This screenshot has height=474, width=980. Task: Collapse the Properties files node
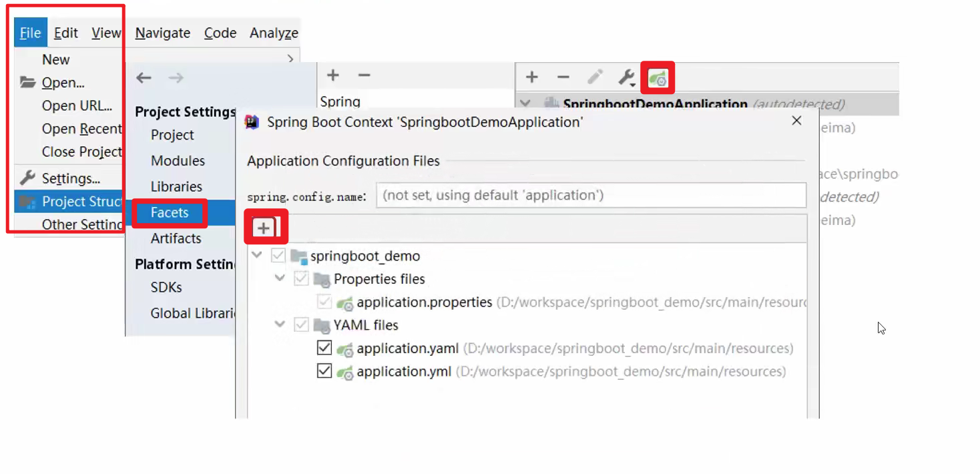point(280,278)
